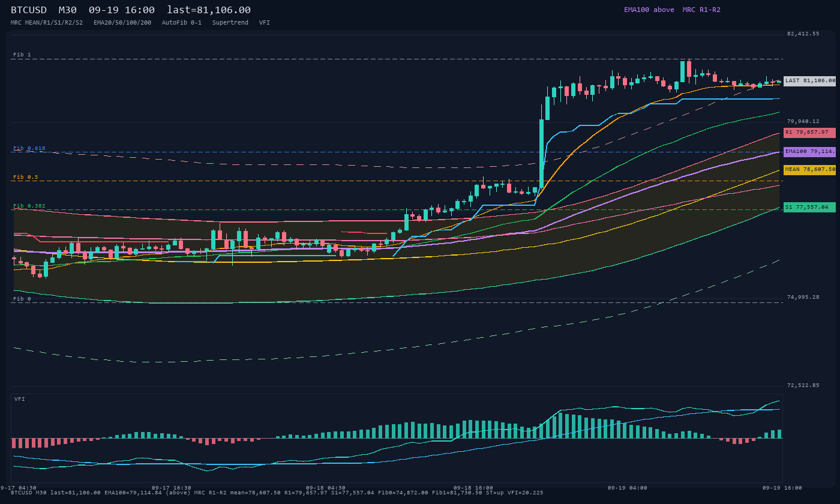Click the Fib 0.5 level label
Viewport: 840px width, 504px height.
coord(26,177)
